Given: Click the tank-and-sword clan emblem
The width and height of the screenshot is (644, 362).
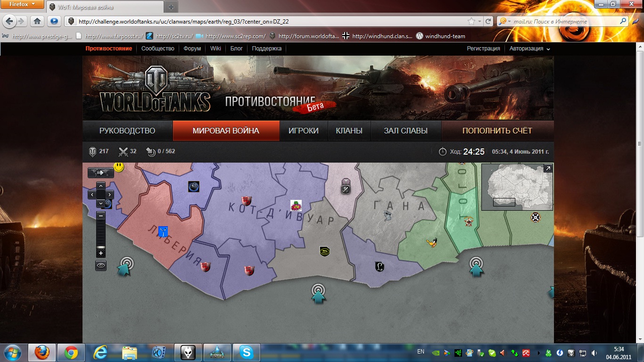Looking at the screenshot, I should [346, 186].
